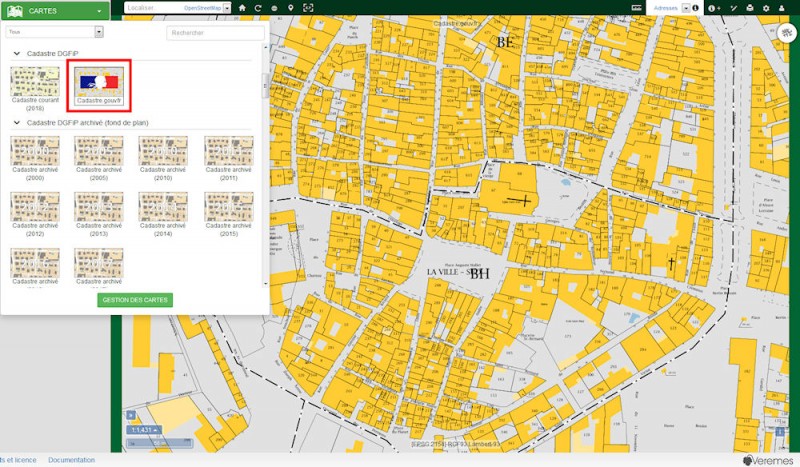Open the print tool icon
The height and width of the screenshot is (467, 800).
[750, 7]
